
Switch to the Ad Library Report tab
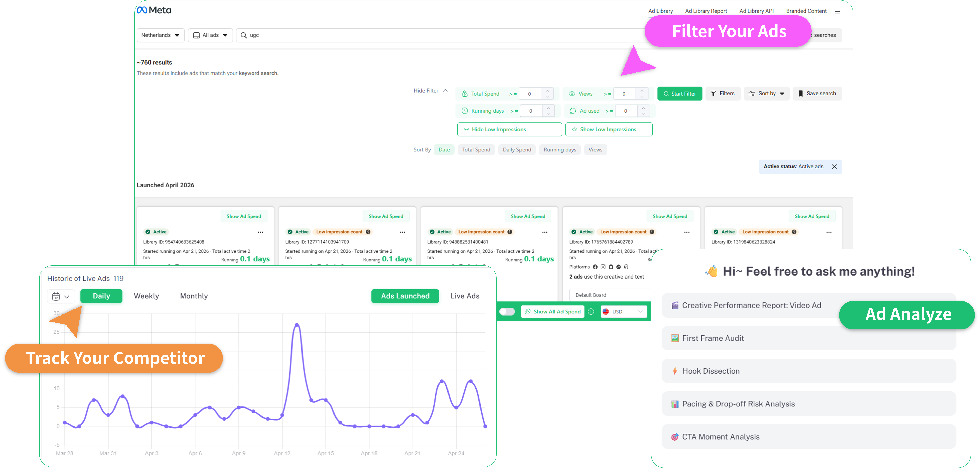706,11
